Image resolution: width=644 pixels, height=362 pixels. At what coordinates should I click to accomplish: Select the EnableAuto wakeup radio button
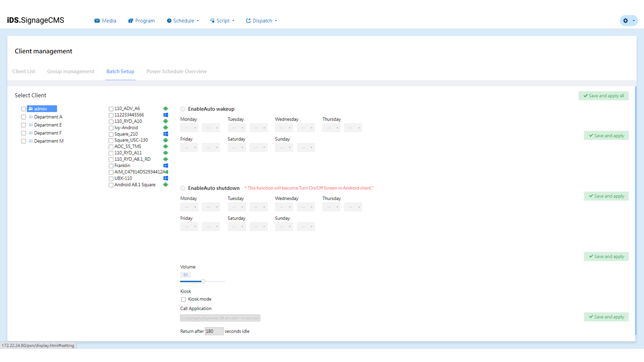pos(183,109)
